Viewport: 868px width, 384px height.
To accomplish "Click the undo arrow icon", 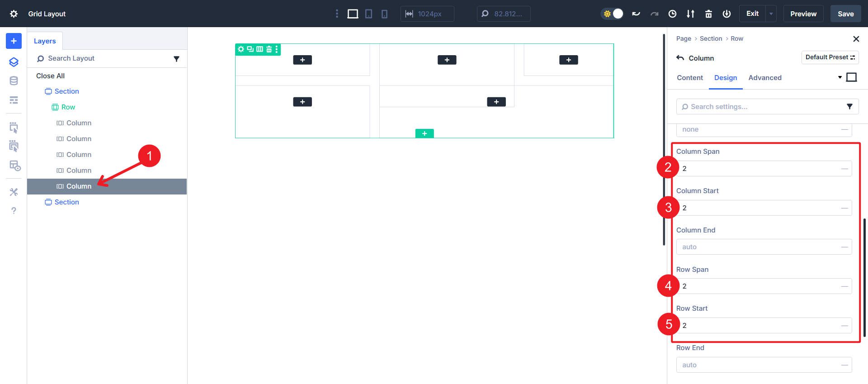I will (636, 14).
